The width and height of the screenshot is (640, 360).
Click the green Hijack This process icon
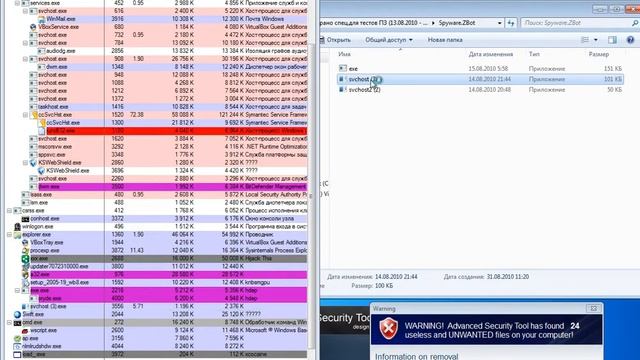(x=25, y=258)
